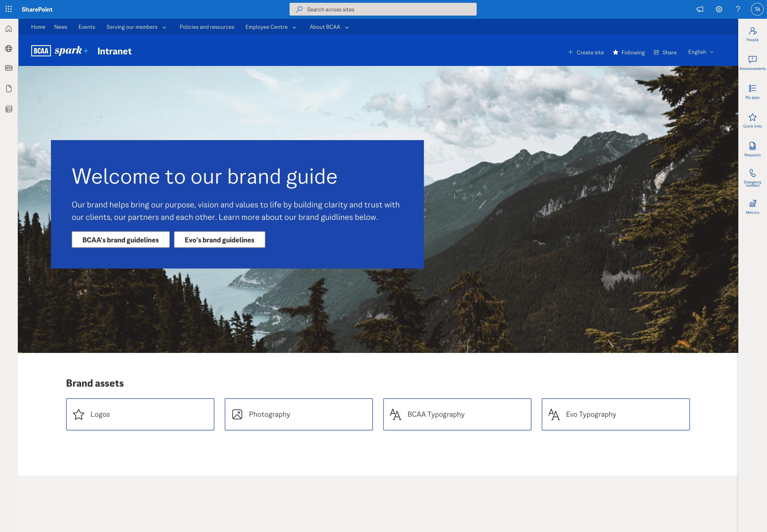The height and width of the screenshot is (532, 767).
Task: Open Emergency numbers phone icon
Action: [x=752, y=173]
